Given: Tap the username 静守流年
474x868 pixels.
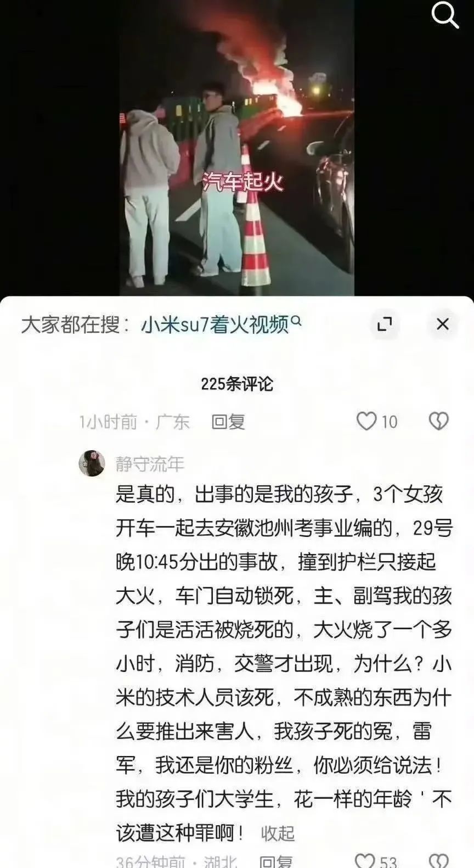Looking at the screenshot, I should (150, 464).
